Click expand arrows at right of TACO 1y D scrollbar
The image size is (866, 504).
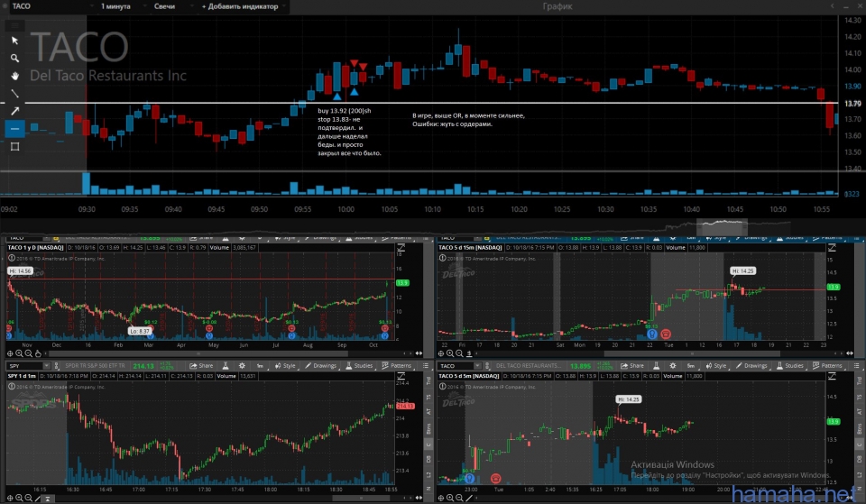[419, 353]
